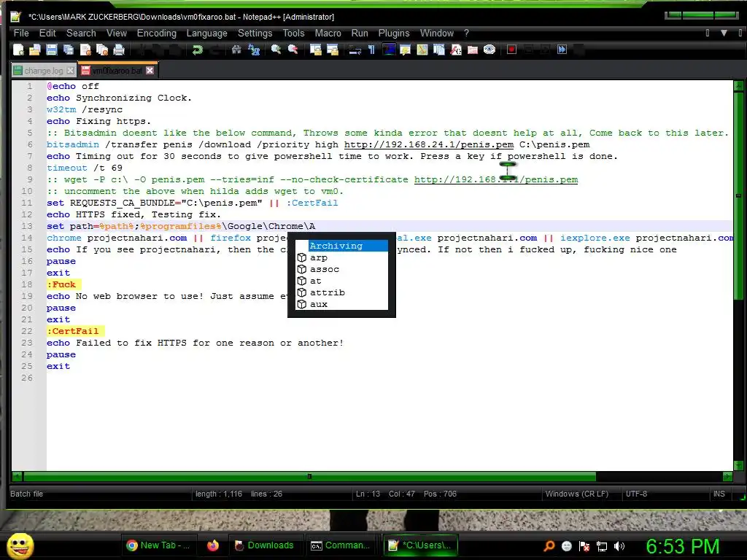The width and height of the screenshot is (747, 560).
Task: Open the Macro menu
Action: [x=328, y=33]
